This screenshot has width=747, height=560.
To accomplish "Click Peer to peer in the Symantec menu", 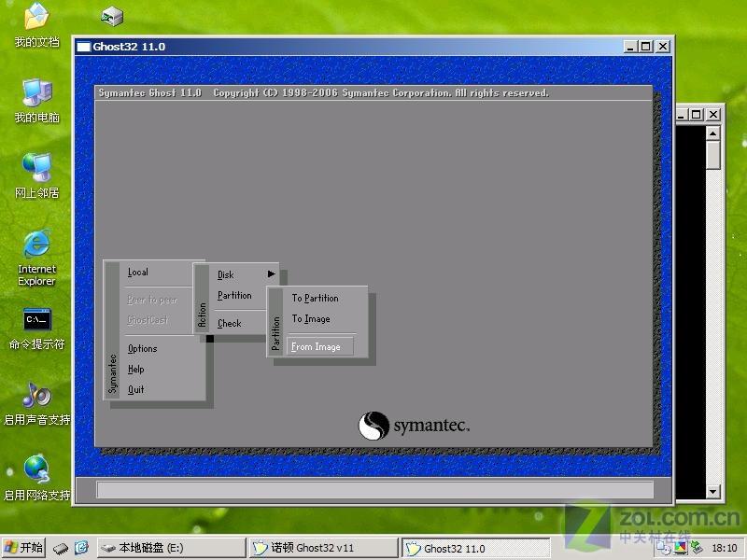I will tap(152, 300).
